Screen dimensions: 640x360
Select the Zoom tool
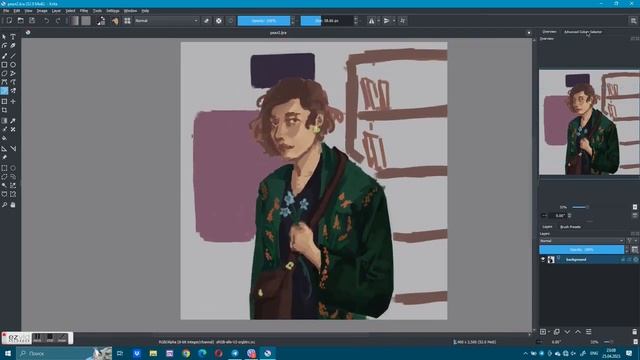pyautogui.click(x=4, y=205)
